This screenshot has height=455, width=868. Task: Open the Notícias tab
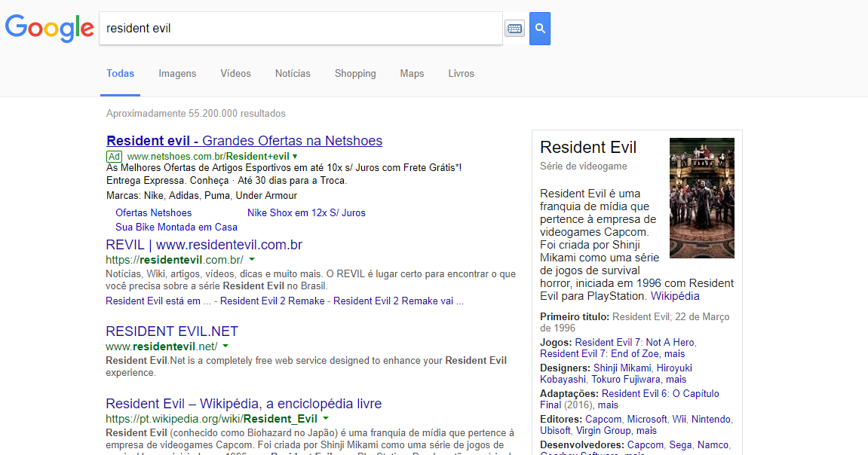click(x=293, y=74)
